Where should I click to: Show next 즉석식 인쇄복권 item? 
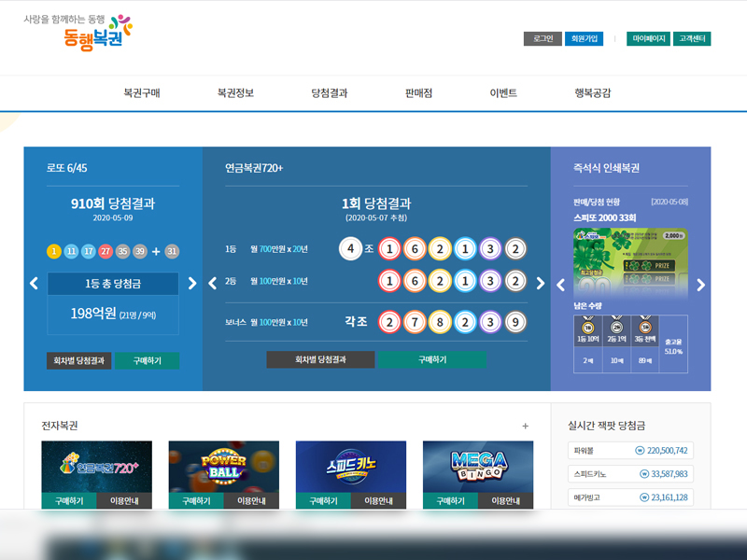701,286
